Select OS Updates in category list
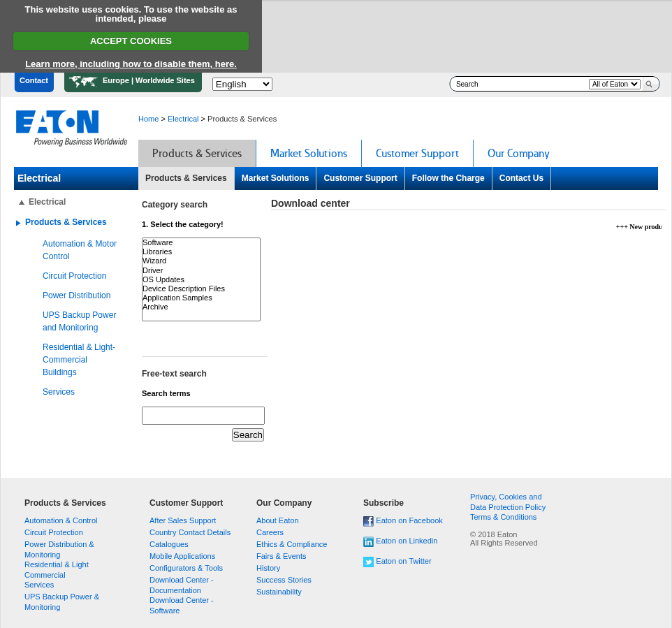672x628 pixels. tap(201, 279)
